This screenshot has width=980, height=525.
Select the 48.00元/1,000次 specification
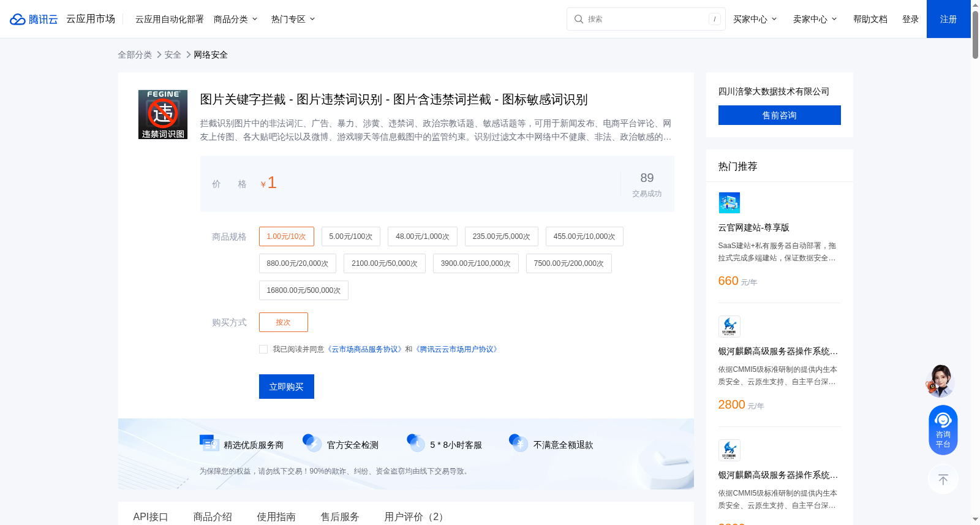click(x=423, y=236)
